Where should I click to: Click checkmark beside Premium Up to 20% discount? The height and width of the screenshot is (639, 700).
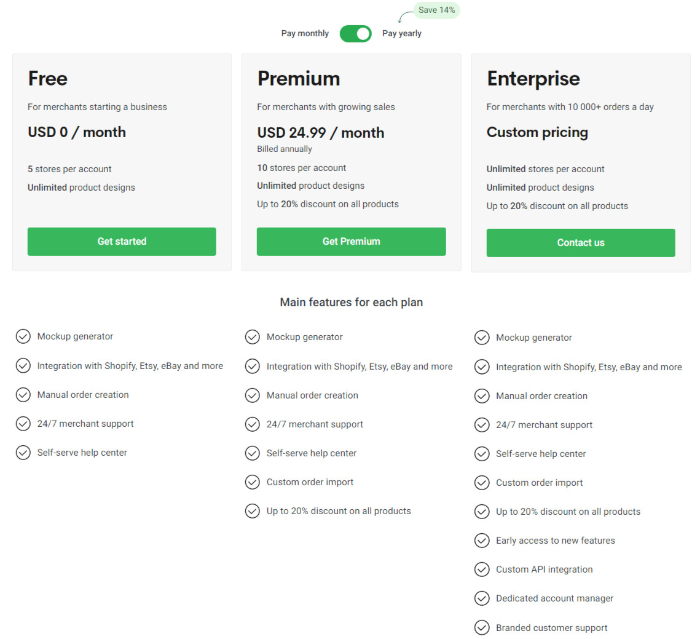(252, 511)
